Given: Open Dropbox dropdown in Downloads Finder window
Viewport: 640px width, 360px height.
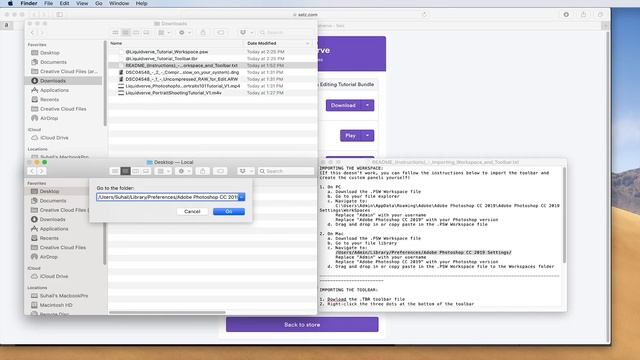Looking at the screenshot, I should (x=246, y=32).
